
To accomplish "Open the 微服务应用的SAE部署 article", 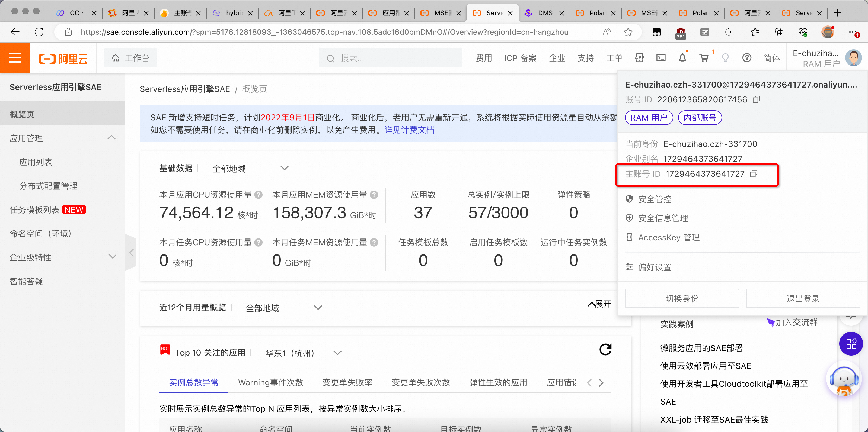I will pyautogui.click(x=701, y=348).
